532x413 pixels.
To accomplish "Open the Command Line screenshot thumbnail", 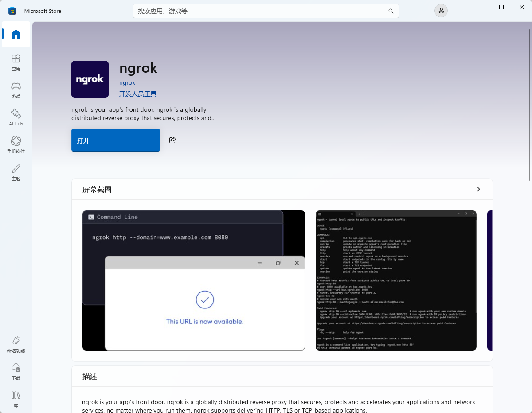I will 194,281.
